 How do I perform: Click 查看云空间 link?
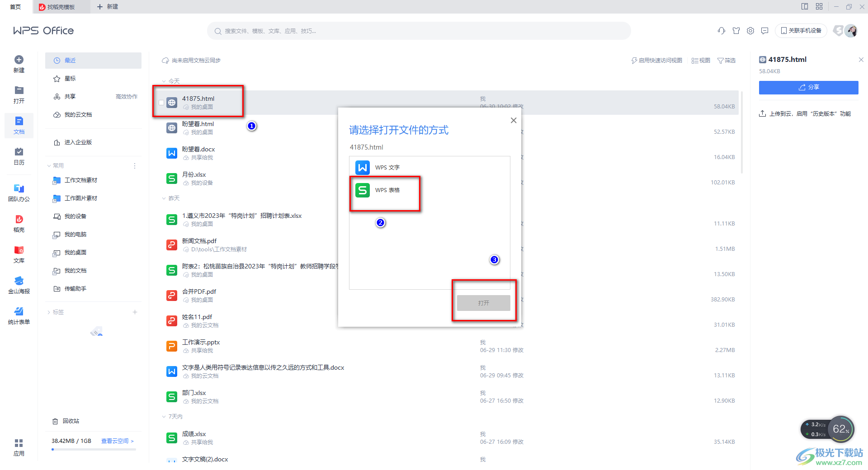coord(118,441)
